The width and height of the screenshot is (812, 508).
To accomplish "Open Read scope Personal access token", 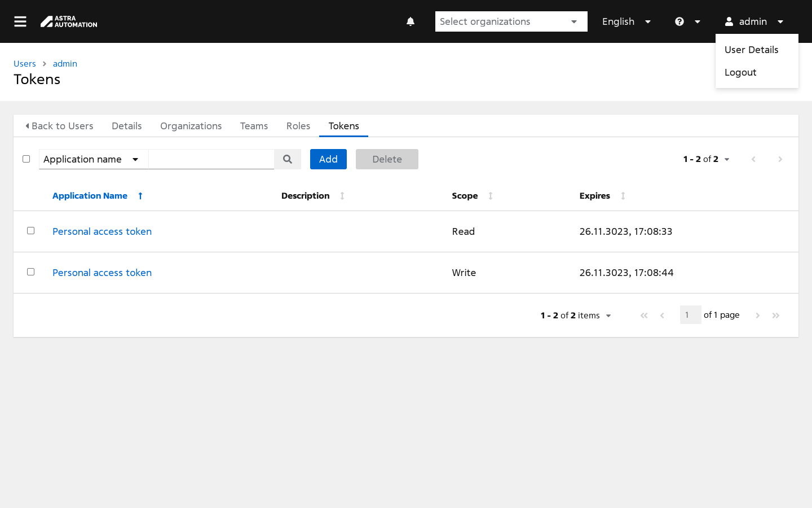I will [x=102, y=231].
